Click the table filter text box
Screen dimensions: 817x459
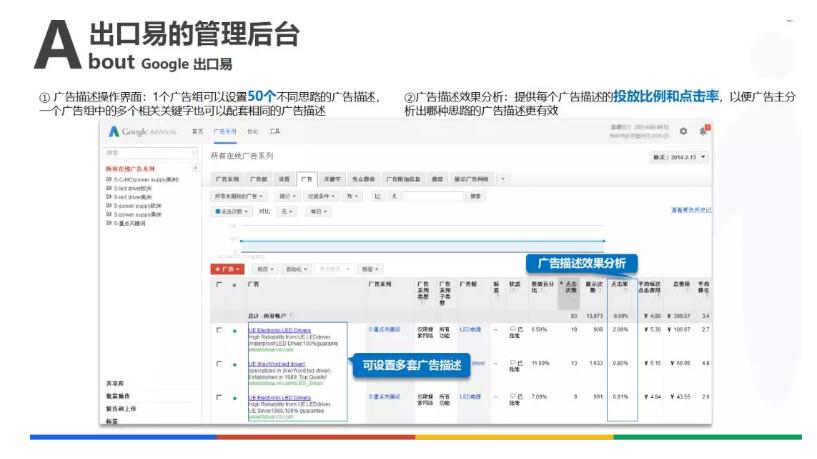432,196
